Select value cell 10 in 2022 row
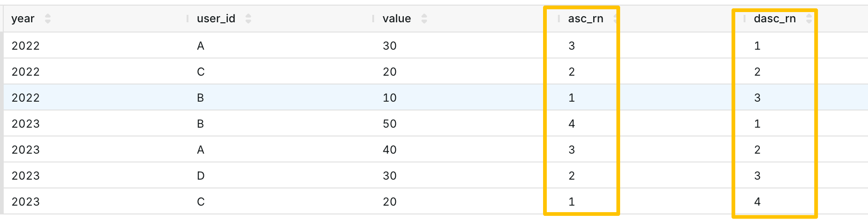Viewport: 868px width, 220px height. [x=389, y=98]
